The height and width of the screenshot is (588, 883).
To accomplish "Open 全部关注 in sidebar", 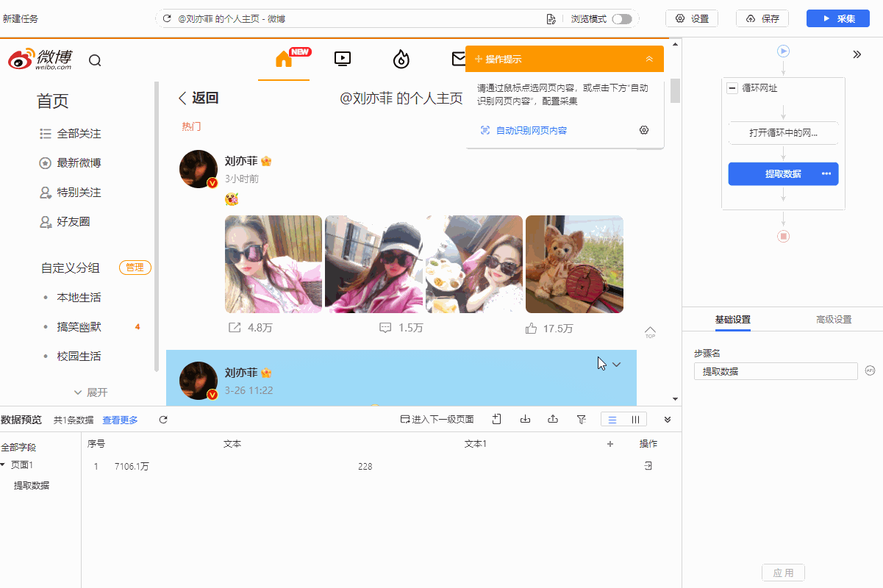I will coord(70,134).
